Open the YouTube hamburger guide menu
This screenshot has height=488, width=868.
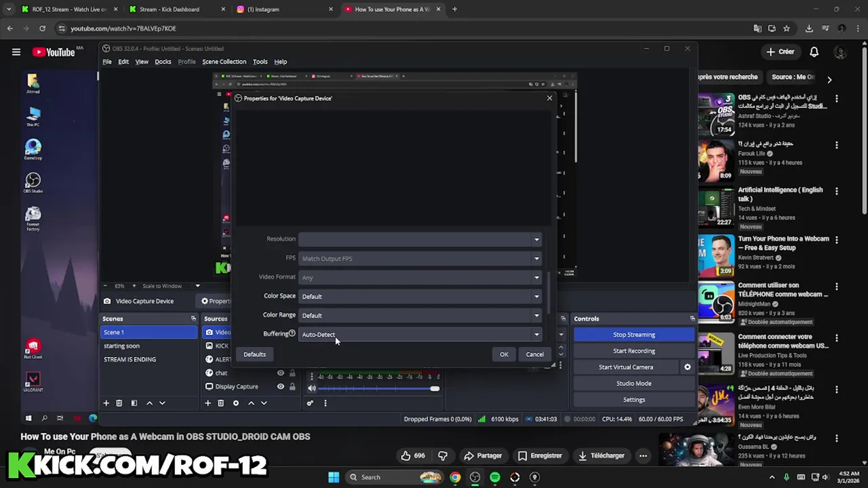16,52
